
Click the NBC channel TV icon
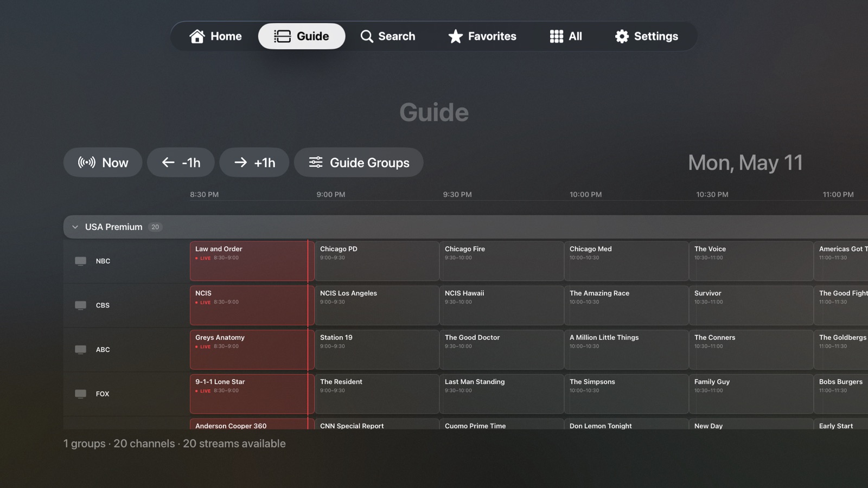click(x=80, y=261)
